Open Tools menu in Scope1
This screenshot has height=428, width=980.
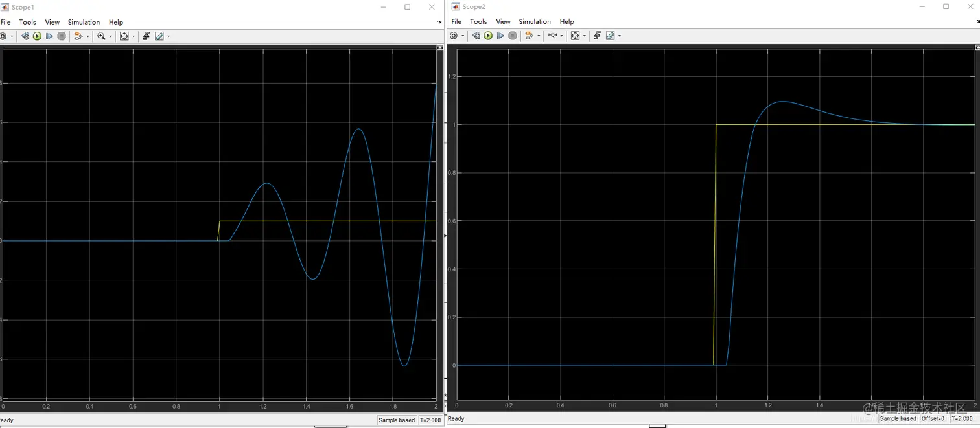click(27, 22)
